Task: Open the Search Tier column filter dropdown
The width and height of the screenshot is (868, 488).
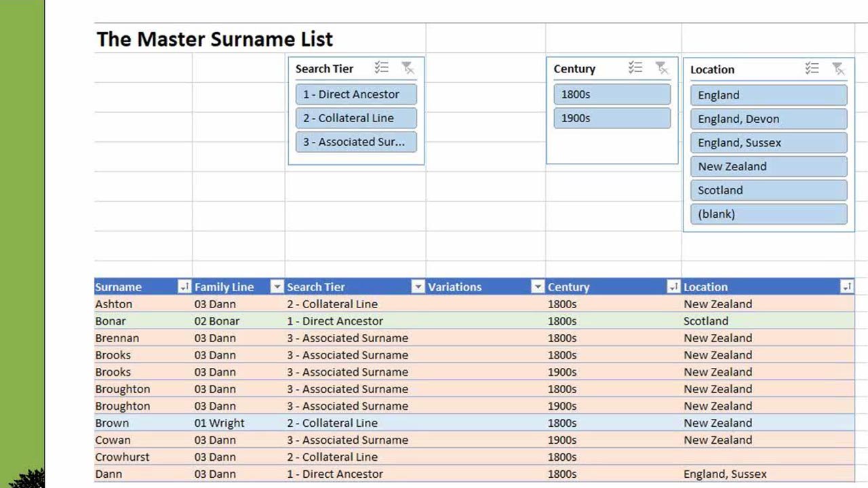Action: 418,286
